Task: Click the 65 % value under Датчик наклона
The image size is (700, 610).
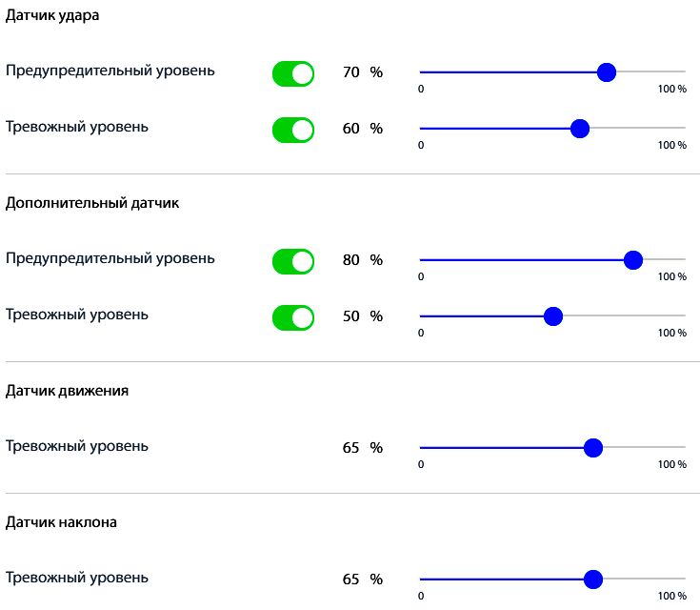Action: point(362,579)
